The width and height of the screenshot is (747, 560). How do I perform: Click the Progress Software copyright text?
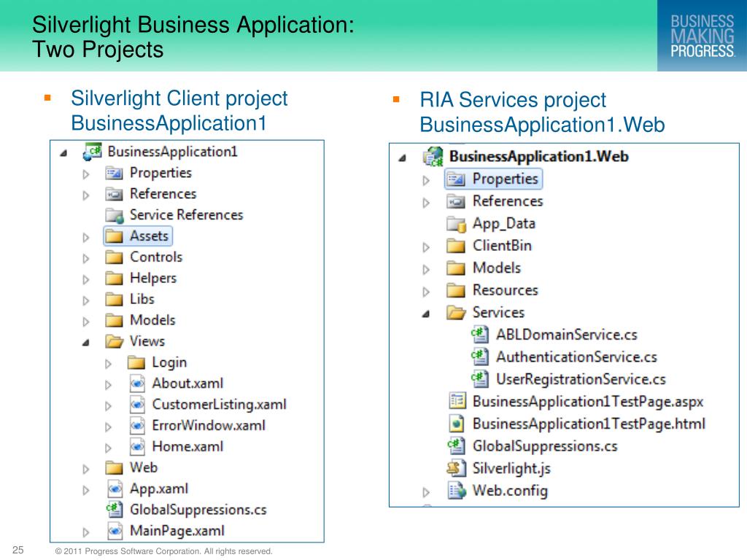click(x=163, y=551)
